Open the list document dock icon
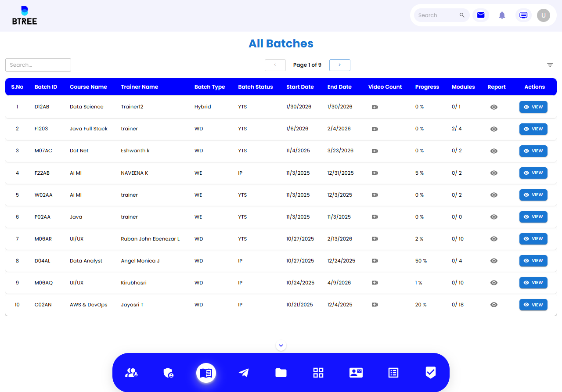 [393, 373]
